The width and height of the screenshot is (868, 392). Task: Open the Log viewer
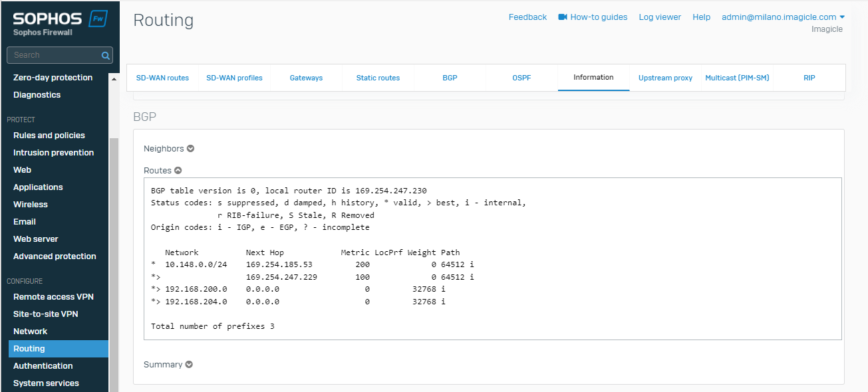click(660, 17)
